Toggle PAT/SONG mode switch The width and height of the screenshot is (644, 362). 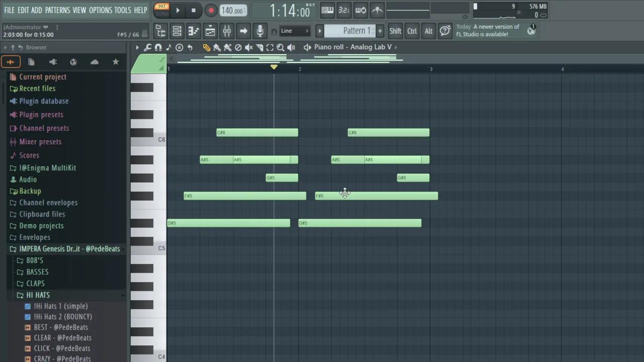(162, 10)
